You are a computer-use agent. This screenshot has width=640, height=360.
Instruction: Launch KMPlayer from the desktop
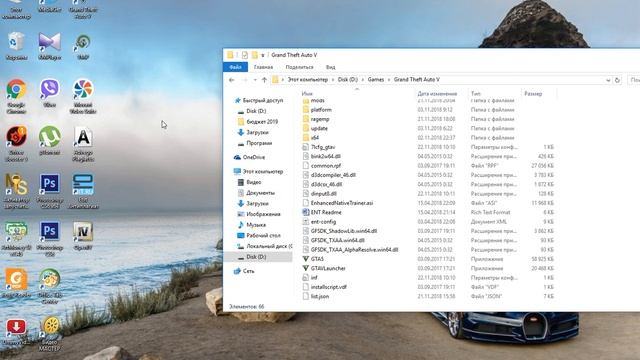click(x=50, y=46)
